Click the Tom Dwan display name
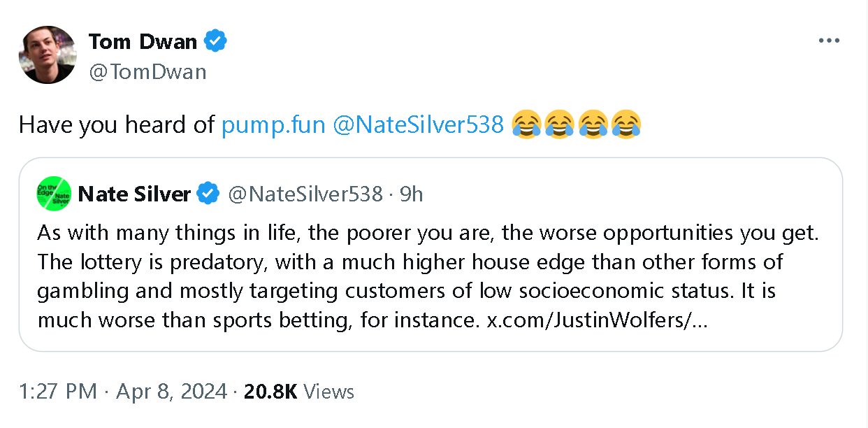Viewport: 868px width, 428px height. [143, 42]
